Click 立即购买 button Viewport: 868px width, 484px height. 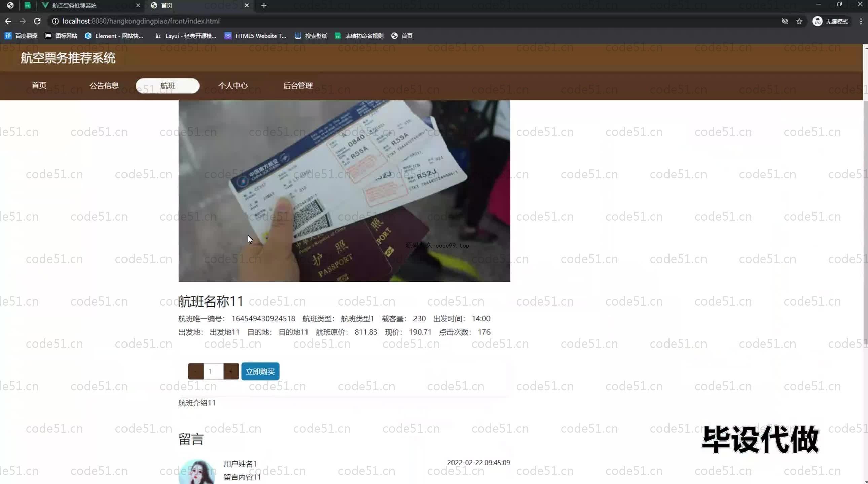(260, 371)
